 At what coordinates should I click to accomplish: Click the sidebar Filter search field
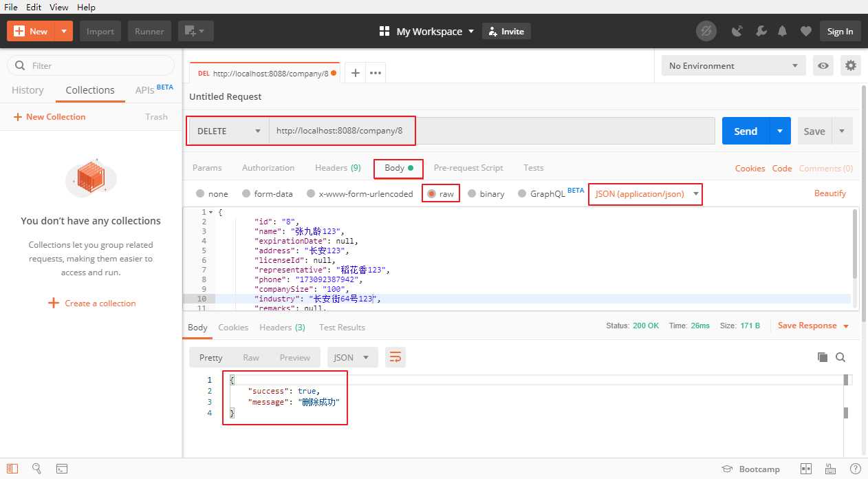[x=91, y=65]
